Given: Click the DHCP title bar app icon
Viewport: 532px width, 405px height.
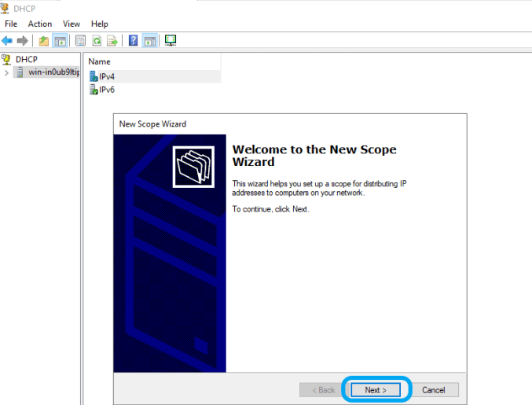Looking at the screenshot, I should (x=5, y=8).
